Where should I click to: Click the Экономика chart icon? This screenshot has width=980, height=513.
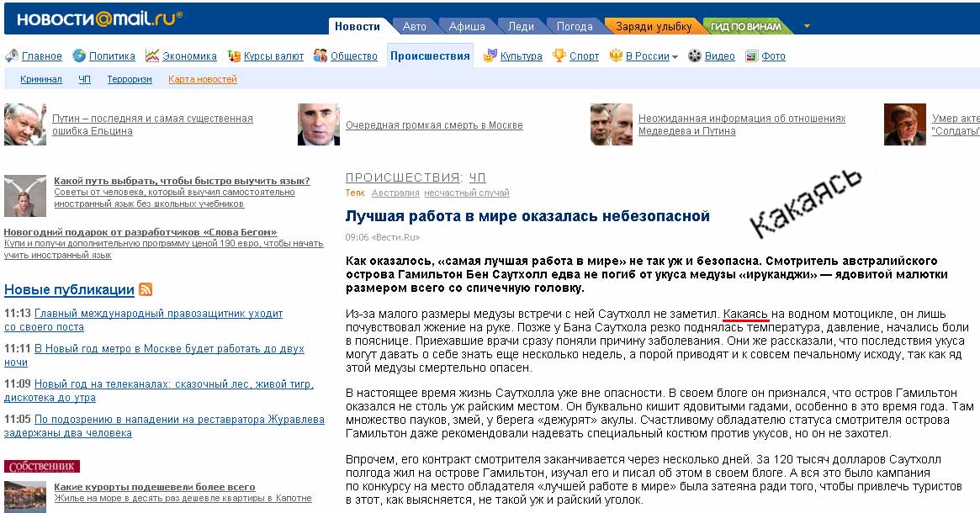point(152,56)
